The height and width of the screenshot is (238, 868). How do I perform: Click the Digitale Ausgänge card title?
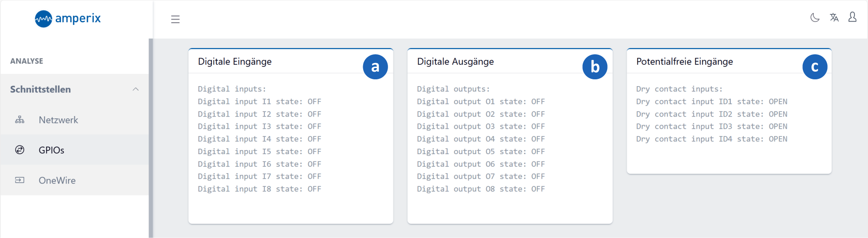point(456,62)
